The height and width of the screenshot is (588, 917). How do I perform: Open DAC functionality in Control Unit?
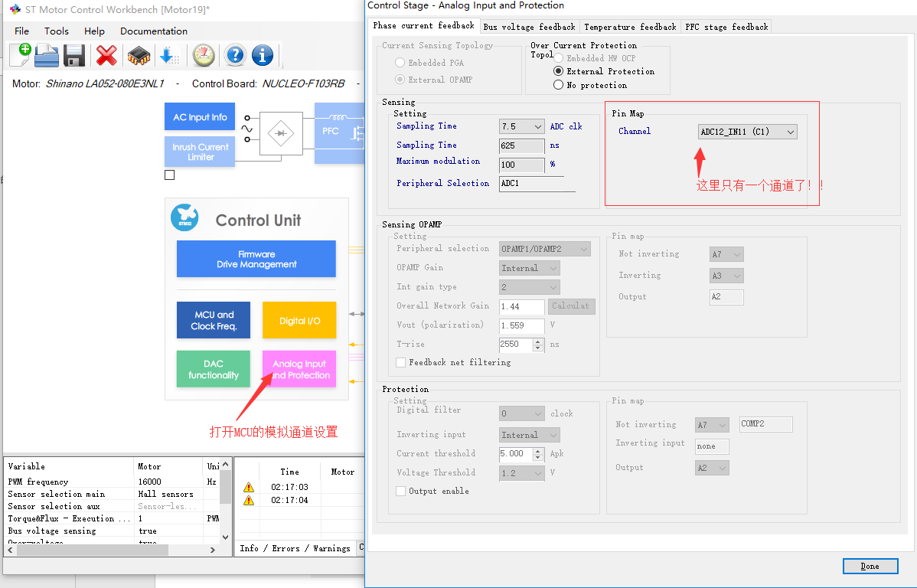pyautogui.click(x=213, y=368)
